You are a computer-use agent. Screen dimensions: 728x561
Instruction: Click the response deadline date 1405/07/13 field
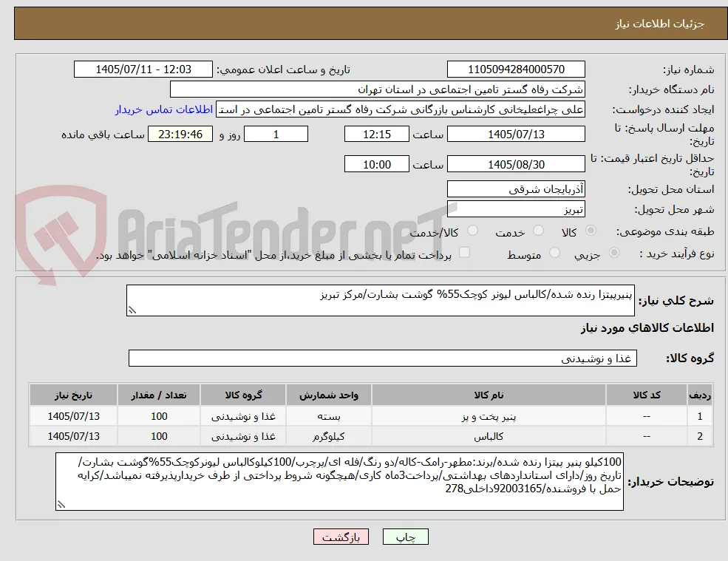516,135
